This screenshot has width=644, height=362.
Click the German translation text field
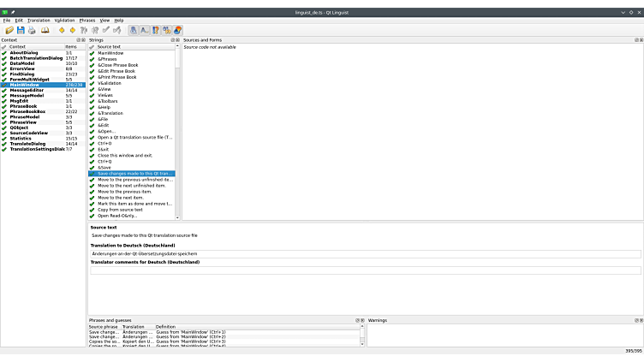tap(365, 254)
